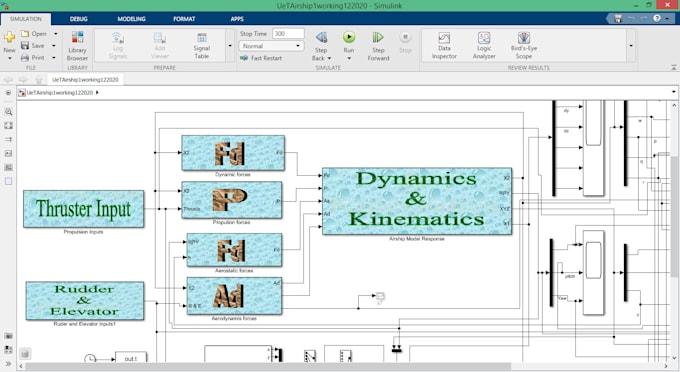Open the Signal Table
680x372 pixels.
click(202, 46)
